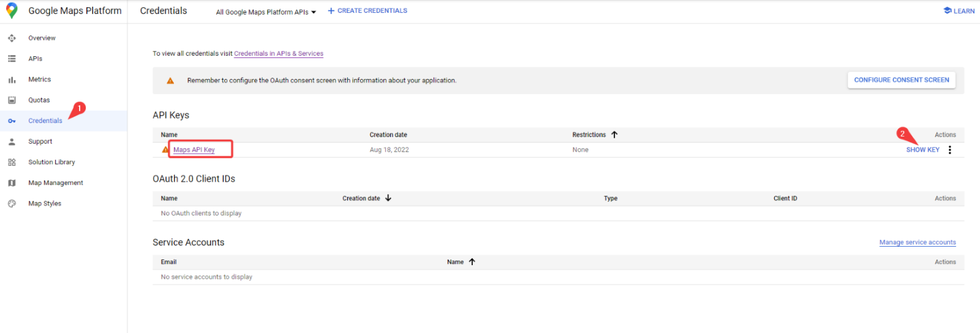980x333 pixels.
Task: Click the Solution Library icon
Action: point(12,162)
